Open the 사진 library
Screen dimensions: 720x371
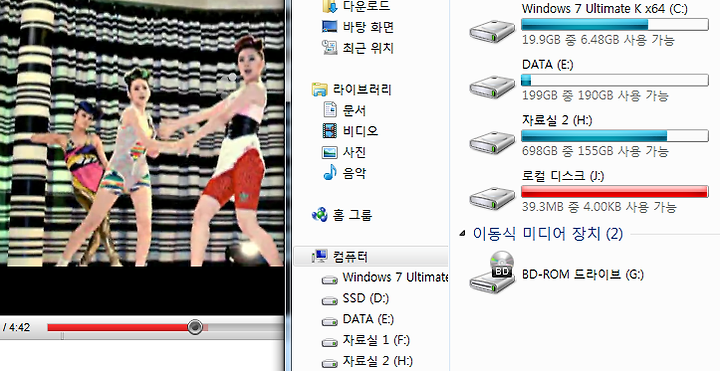[354, 152]
